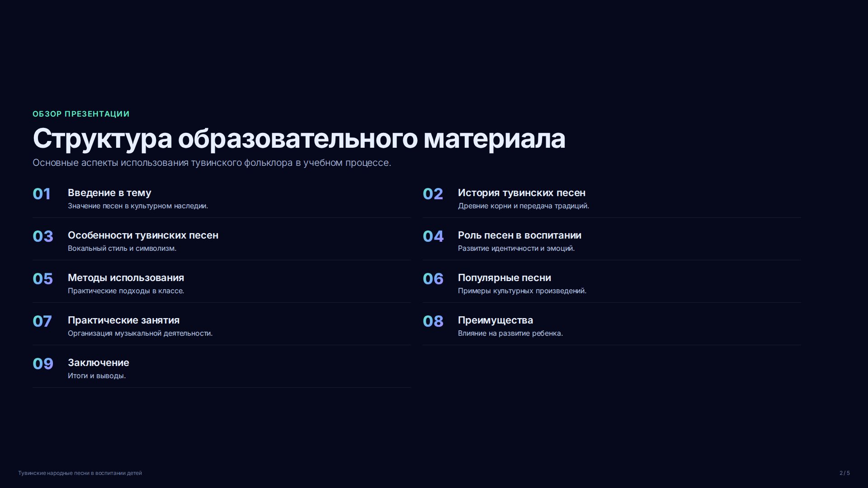Click the number 09
The height and width of the screenshot is (488, 868).
pos(43,364)
